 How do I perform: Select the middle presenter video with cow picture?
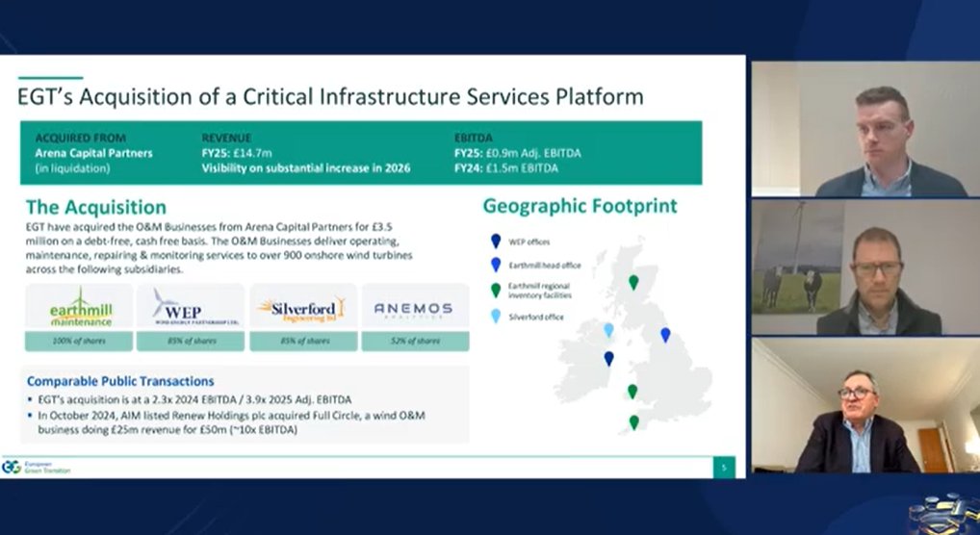(x=865, y=267)
